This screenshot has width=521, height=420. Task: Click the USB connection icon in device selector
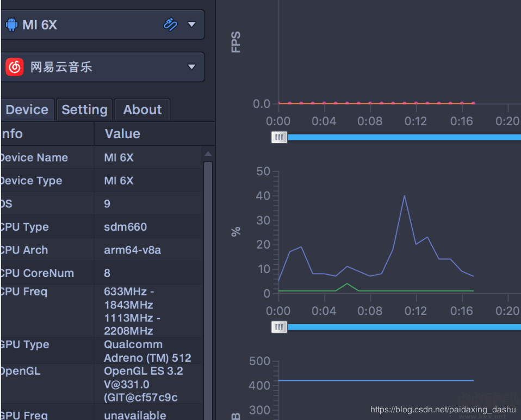170,24
